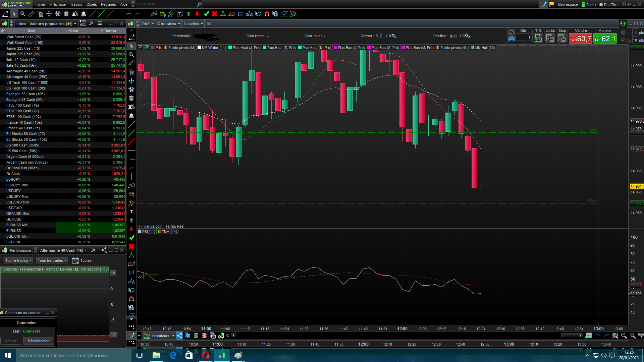
Task: Click the Déconnecter button
Action: click(38, 341)
